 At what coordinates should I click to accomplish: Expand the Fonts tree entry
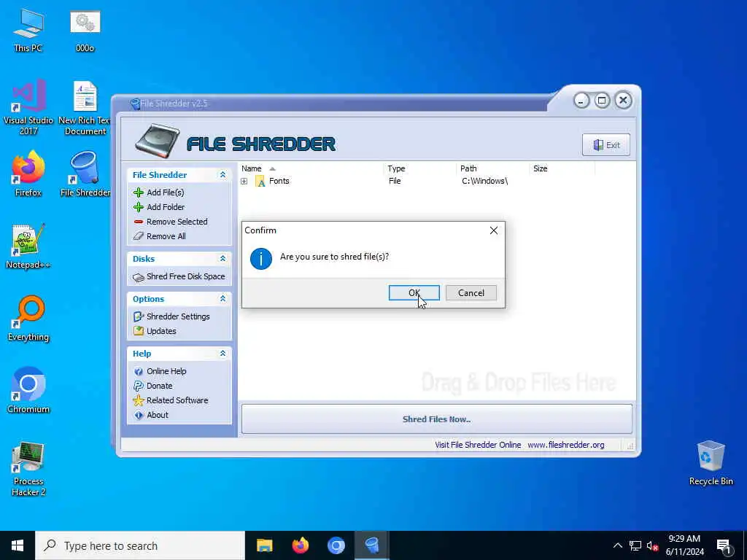[x=244, y=182]
